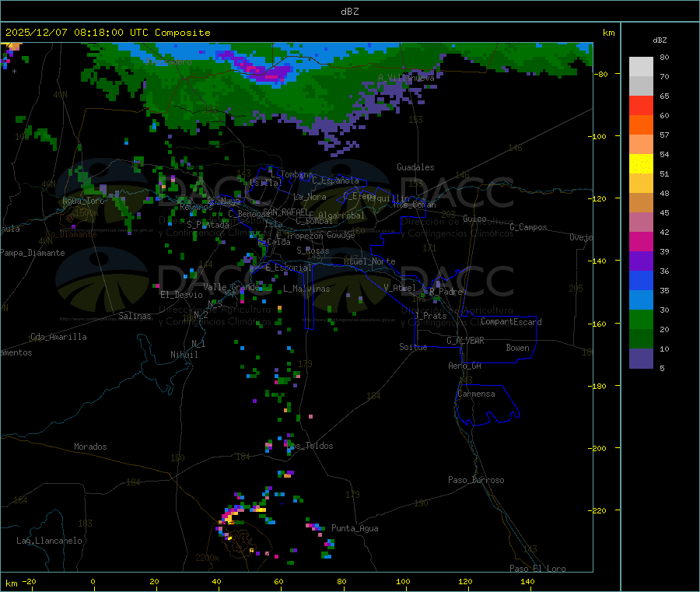This screenshot has width=700, height=592.
Task: Click the 0 km horizontal axis tick
Action: pos(93,581)
